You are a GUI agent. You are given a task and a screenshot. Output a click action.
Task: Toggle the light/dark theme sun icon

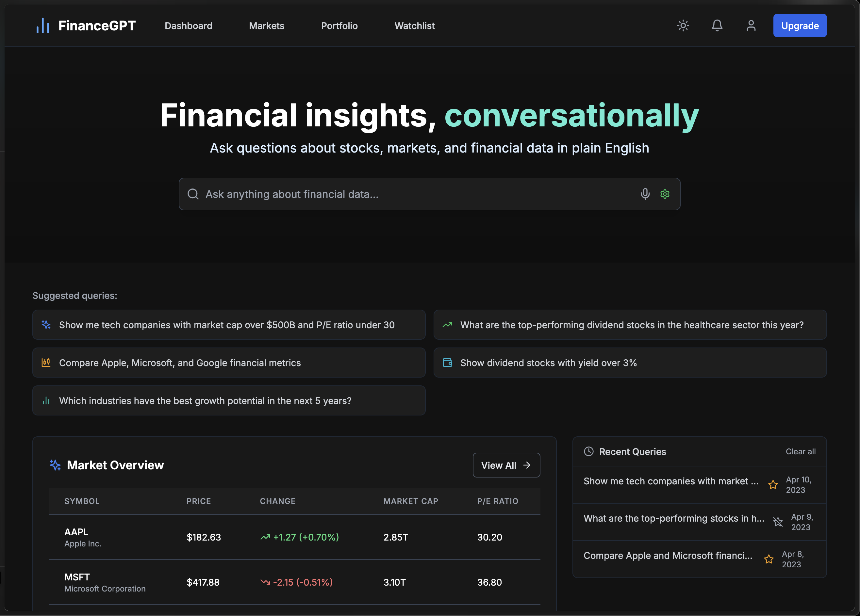point(683,26)
